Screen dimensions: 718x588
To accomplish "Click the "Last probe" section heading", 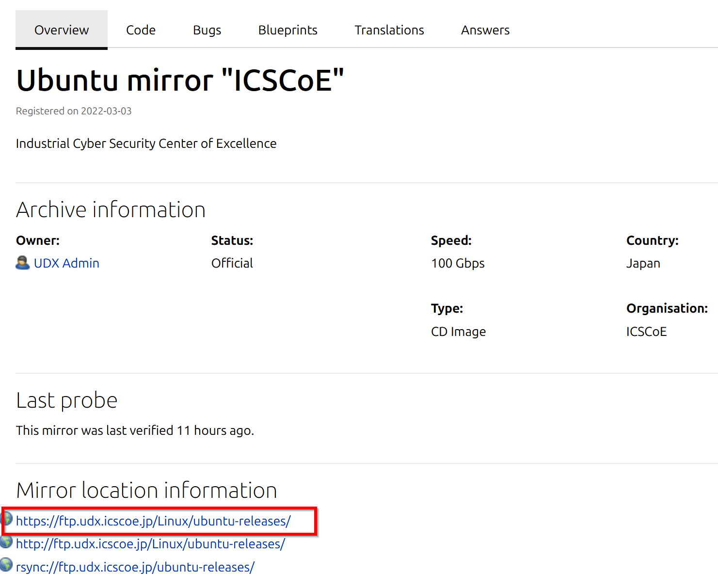I will 67,400.
